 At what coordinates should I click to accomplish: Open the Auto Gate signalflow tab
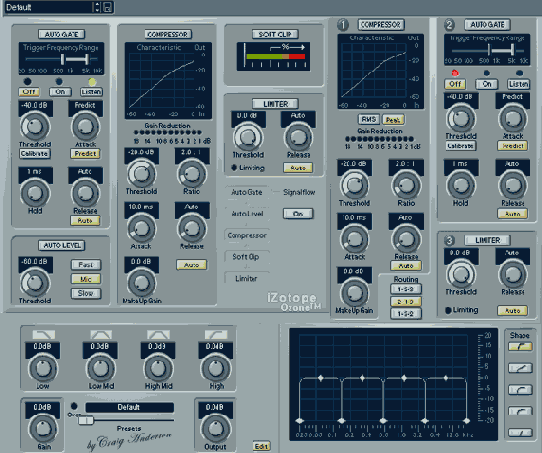(x=247, y=192)
